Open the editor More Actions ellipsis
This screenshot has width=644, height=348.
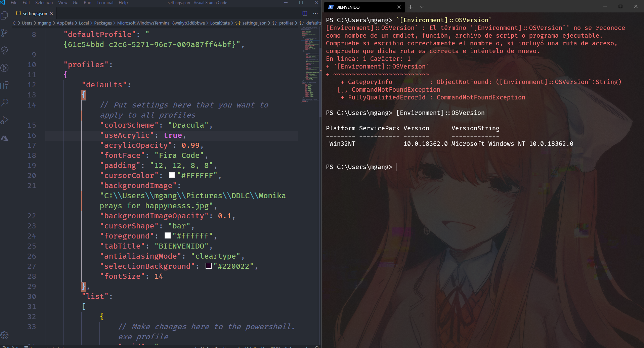(x=315, y=13)
